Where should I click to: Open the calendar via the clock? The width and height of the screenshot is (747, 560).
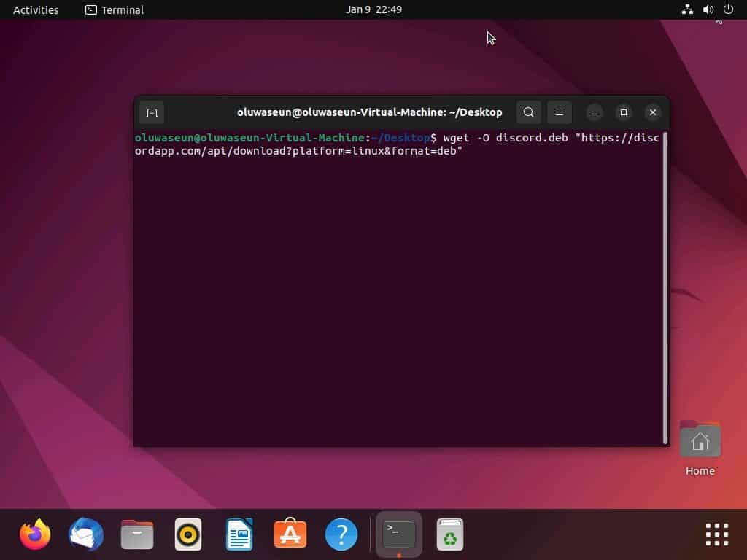[x=373, y=9]
